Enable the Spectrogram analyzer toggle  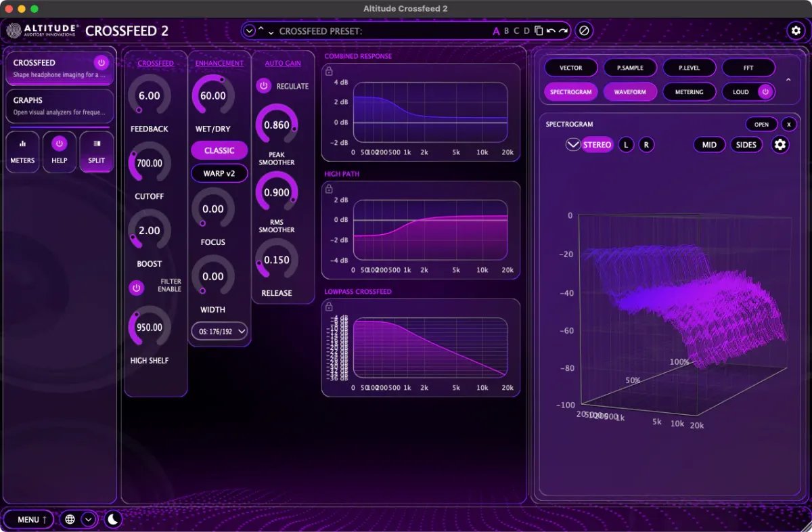570,92
